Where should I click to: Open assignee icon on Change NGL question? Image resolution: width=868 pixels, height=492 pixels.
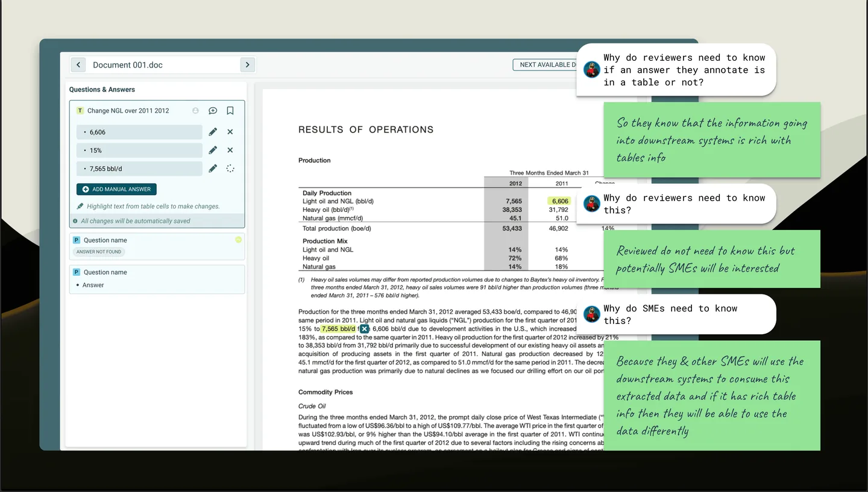click(195, 111)
